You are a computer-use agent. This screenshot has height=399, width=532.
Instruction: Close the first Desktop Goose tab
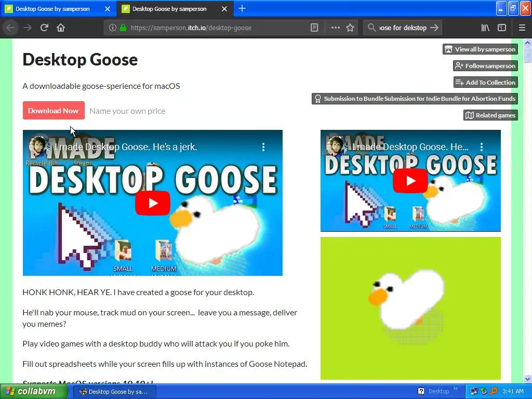tap(108, 9)
